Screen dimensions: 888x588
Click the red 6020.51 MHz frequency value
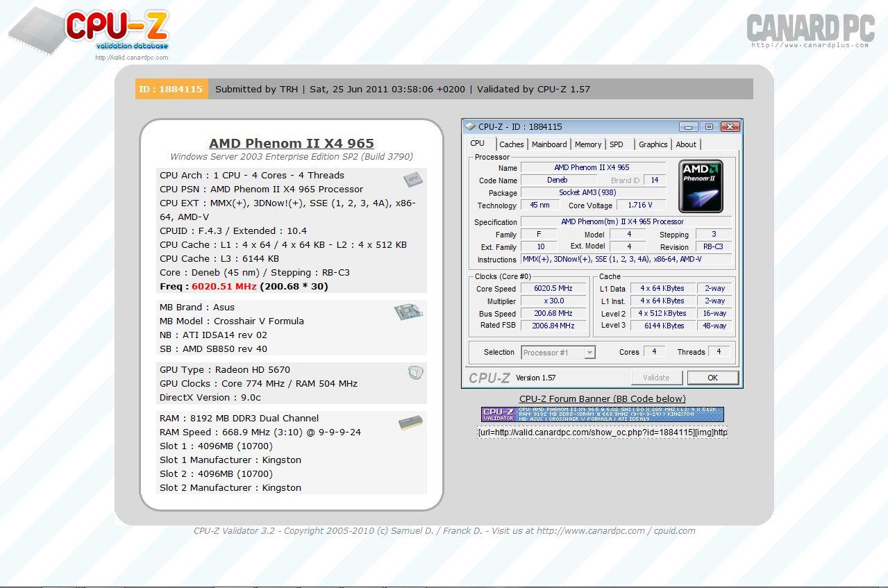[x=224, y=286]
